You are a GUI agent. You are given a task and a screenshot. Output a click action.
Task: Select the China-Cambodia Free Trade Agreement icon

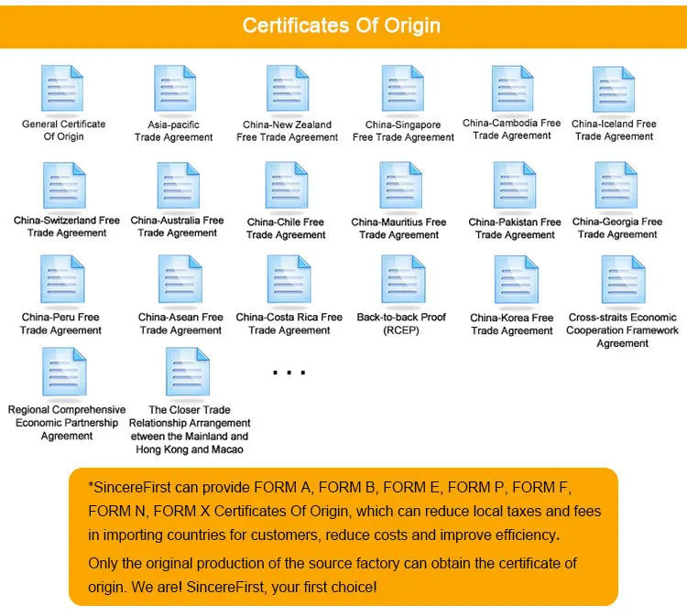click(x=512, y=89)
